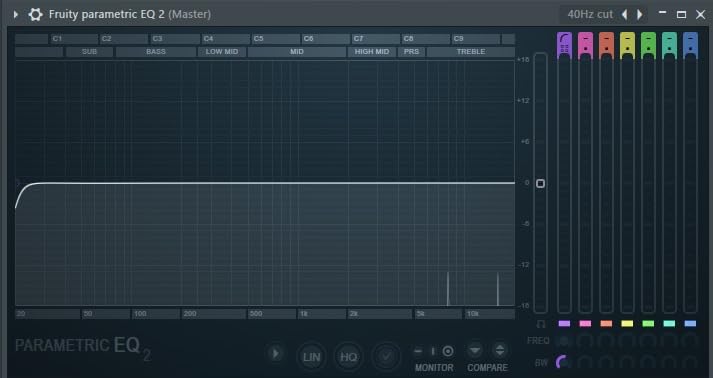Click the PRS frequency range label
This screenshot has width=713, height=378.
pos(412,52)
